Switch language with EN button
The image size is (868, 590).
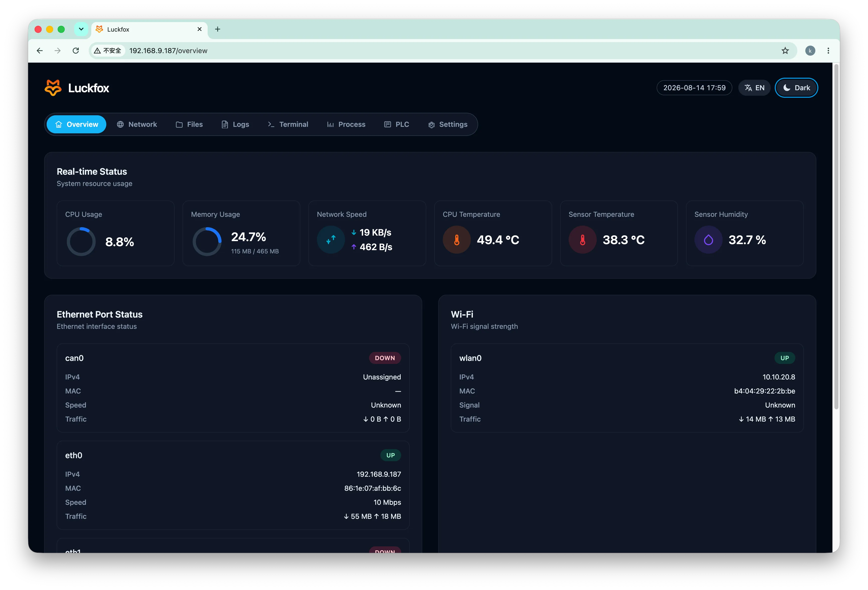click(x=754, y=88)
